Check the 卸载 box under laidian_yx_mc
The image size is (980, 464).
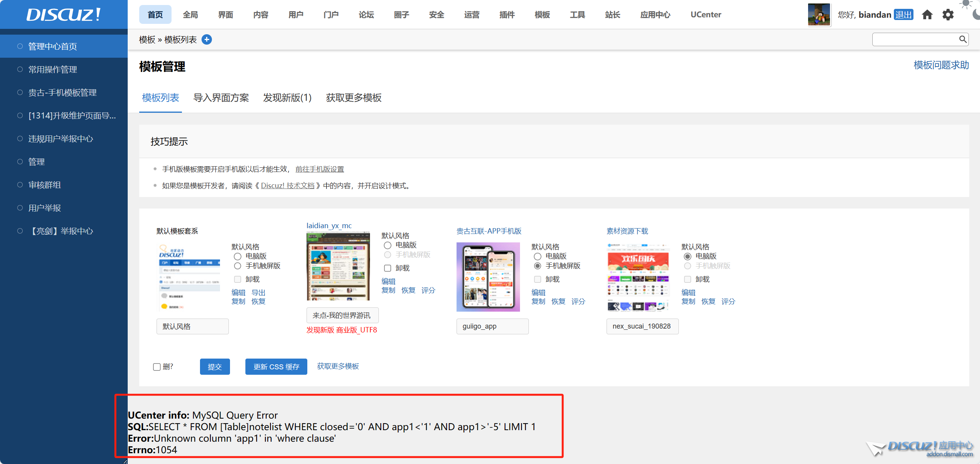pyautogui.click(x=387, y=268)
